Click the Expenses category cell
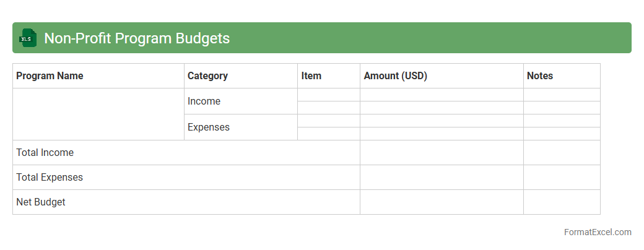 click(209, 127)
